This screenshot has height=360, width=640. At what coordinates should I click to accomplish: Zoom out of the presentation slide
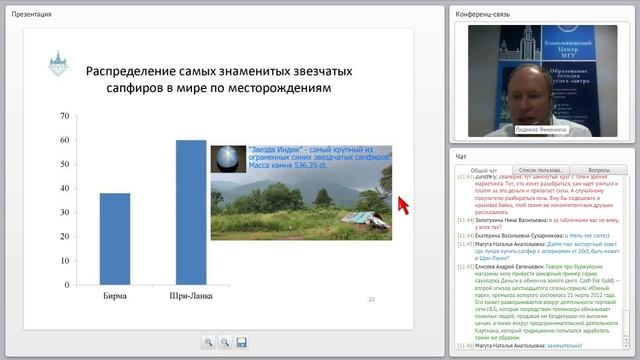click(225, 342)
